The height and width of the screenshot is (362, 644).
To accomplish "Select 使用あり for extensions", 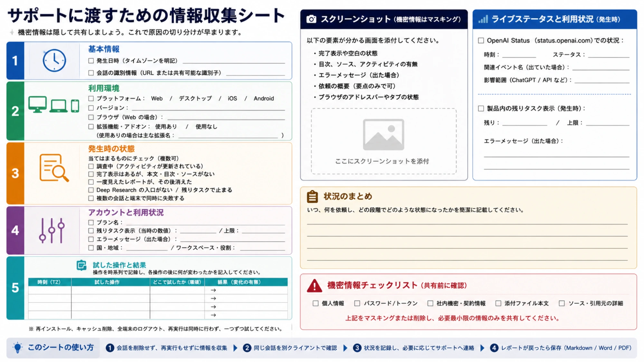I will [166, 127].
